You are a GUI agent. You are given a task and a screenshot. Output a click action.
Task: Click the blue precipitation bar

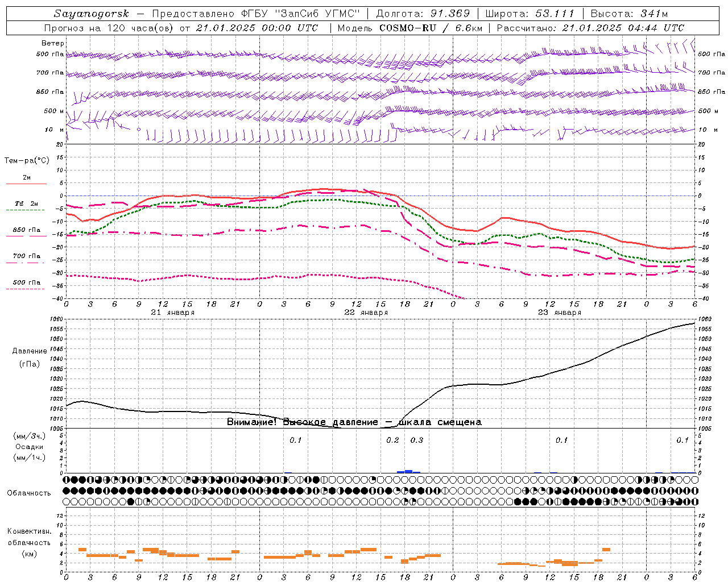[408, 471]
